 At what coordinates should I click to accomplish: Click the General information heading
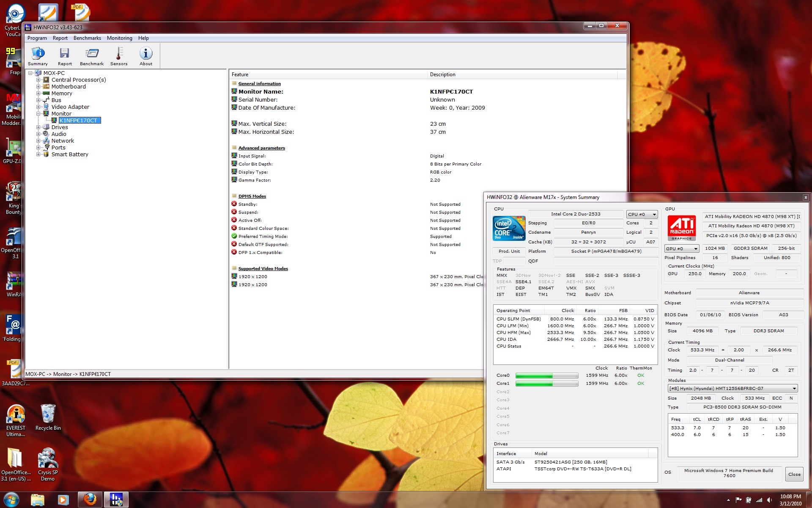[x=259, y=84]
